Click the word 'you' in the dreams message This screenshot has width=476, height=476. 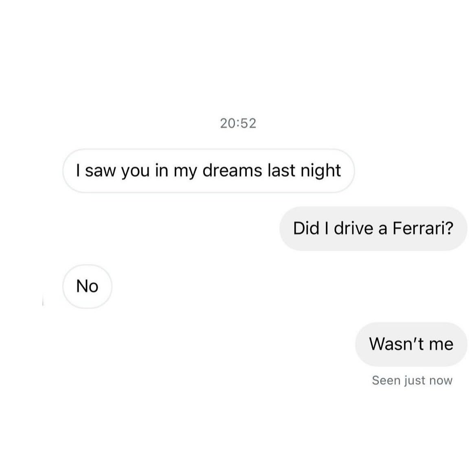click(136, 171)
